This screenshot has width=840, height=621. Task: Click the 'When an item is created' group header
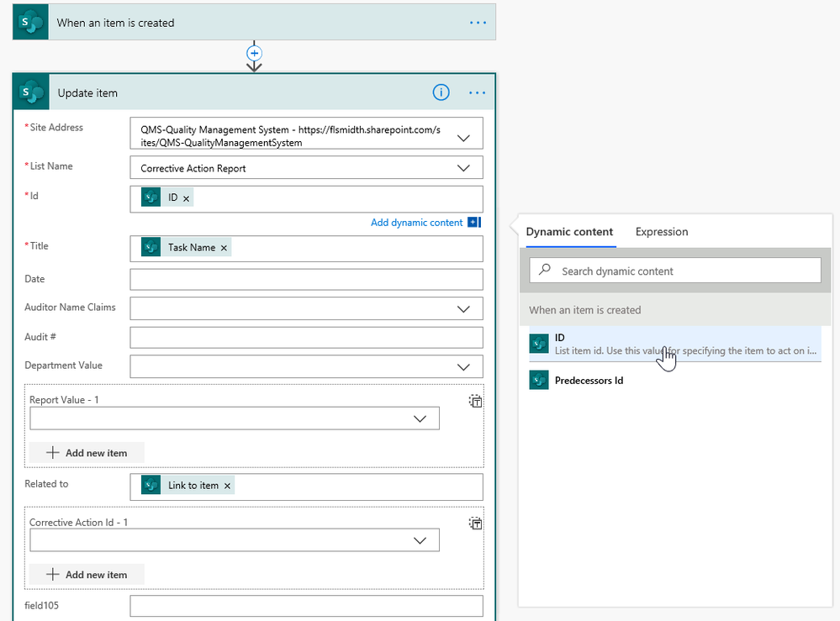click(675, 310)
